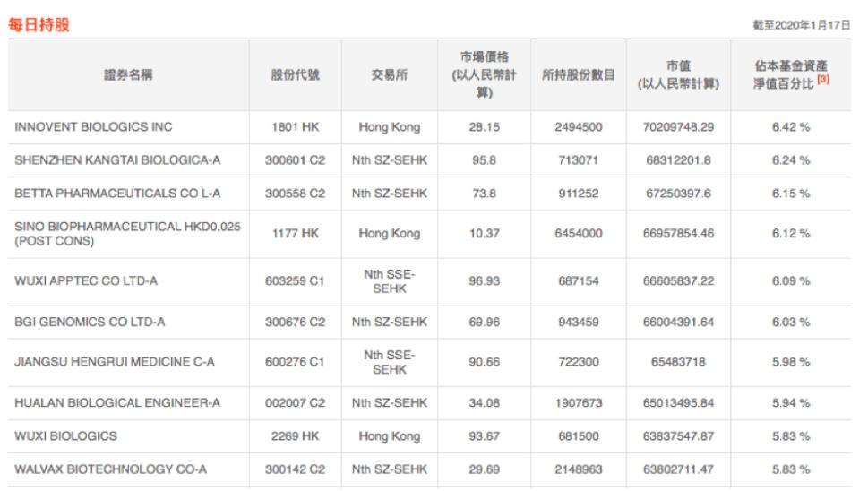Click Nth SZ-SEHK exchange in BGI GENOMICS row
This screenshot has height=491, width=868.
(x=389, y=322)
